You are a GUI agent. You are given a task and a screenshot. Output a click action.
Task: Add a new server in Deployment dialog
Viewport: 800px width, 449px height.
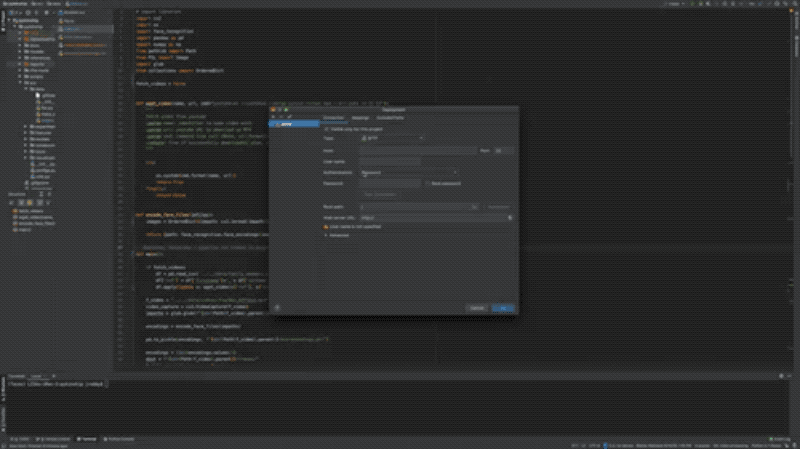click(x=273, y=117)
